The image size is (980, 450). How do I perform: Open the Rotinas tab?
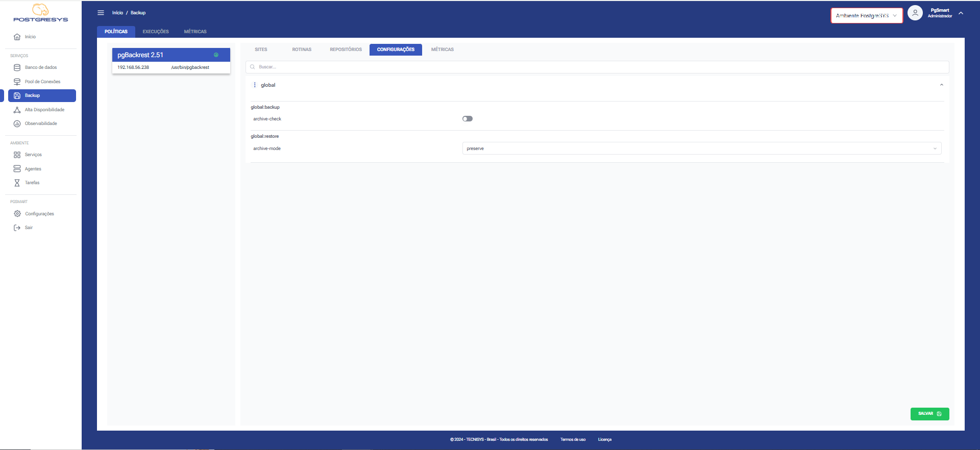click(302, 49)
